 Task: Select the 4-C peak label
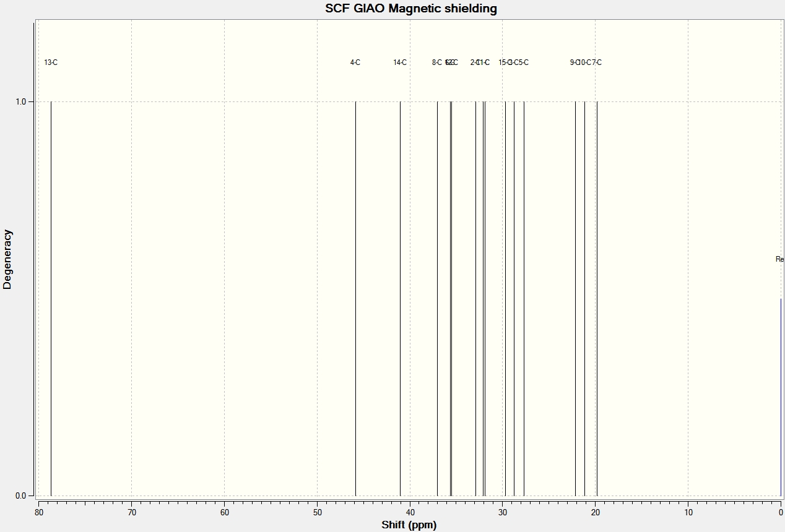coord(355,62)
